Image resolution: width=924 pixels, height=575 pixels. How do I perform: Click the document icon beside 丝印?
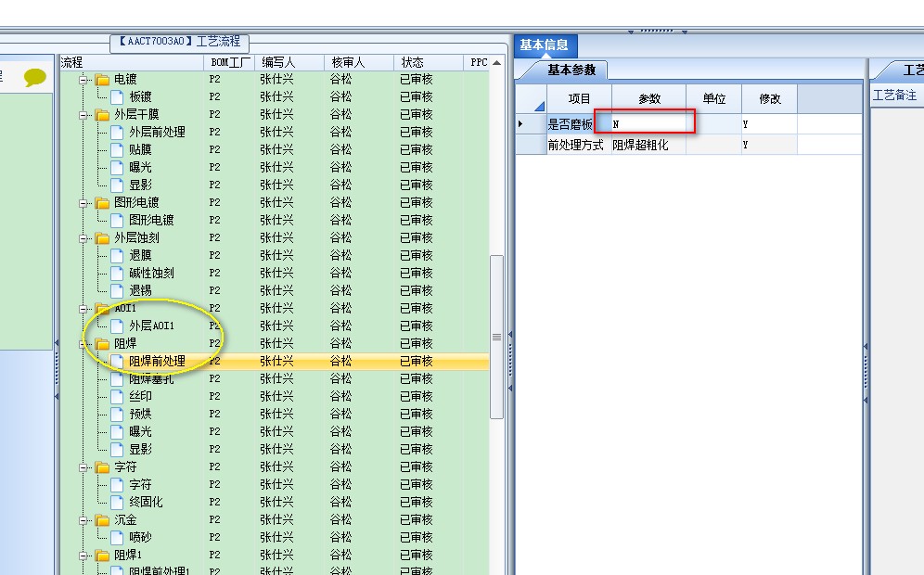coord(117,397)
